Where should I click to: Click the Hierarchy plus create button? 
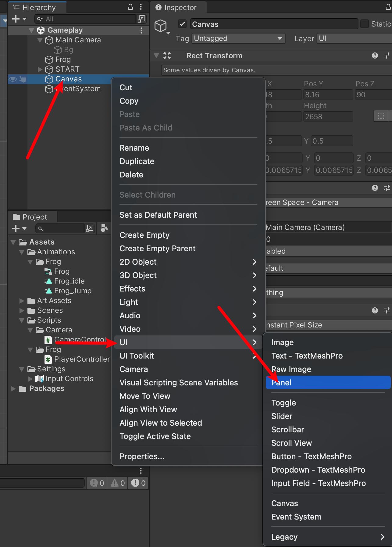(19, 19)
